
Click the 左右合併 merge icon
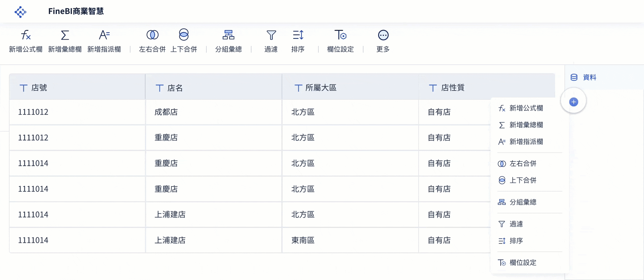[x=152, y=35]
